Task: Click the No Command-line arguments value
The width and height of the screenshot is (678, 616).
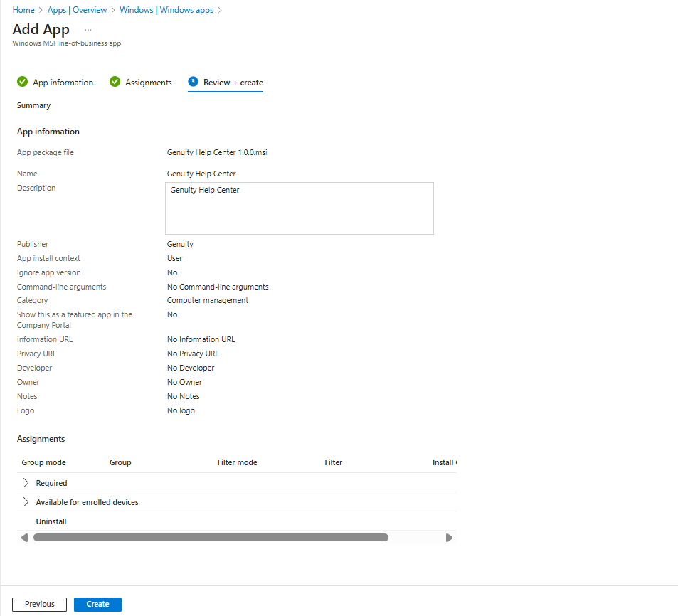Action: [x=218, y=287]
